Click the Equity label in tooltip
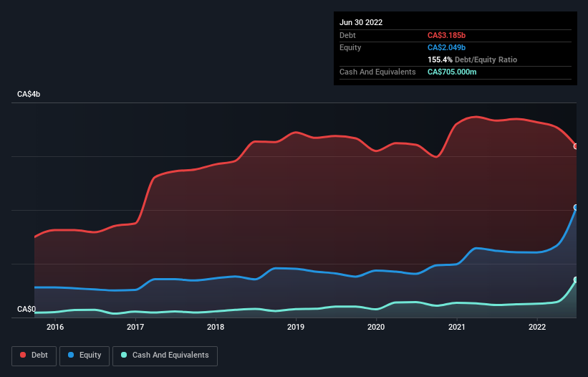This screenshot has height=377, width=588. coord(350,47)
